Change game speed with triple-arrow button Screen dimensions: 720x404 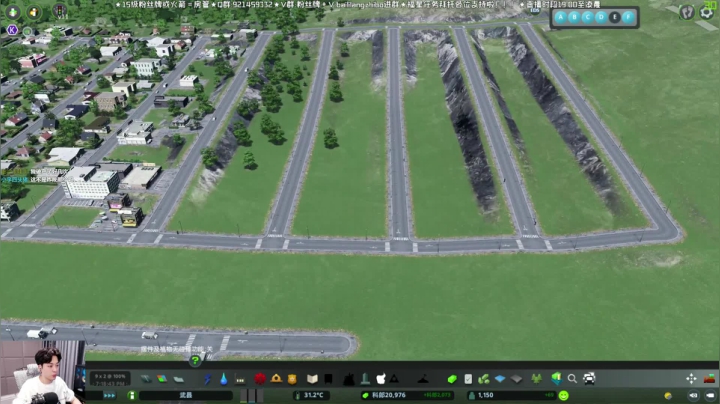click(x=109, y=395)
